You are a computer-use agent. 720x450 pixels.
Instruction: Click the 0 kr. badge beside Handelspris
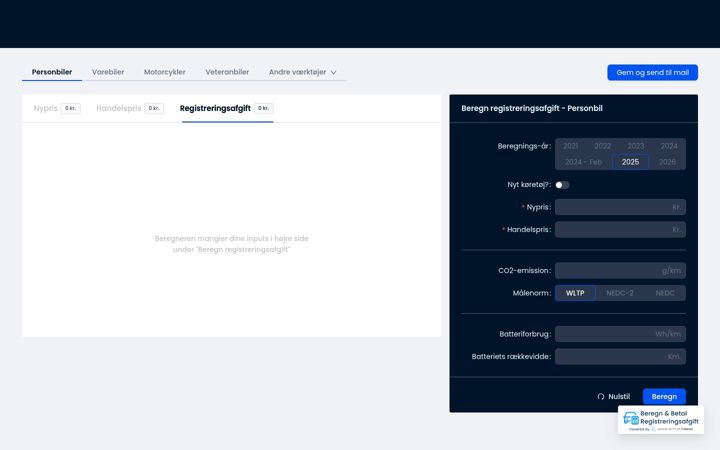point(154,108)
